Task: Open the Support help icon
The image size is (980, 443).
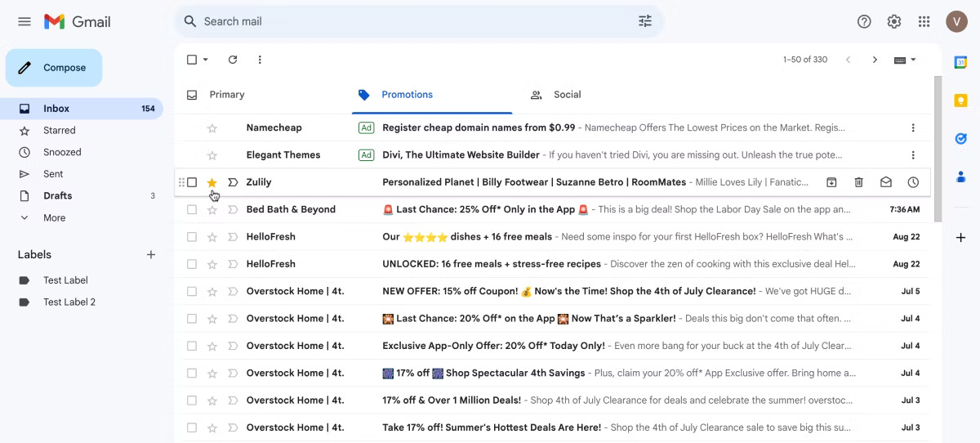Action: tap(864, 21)
